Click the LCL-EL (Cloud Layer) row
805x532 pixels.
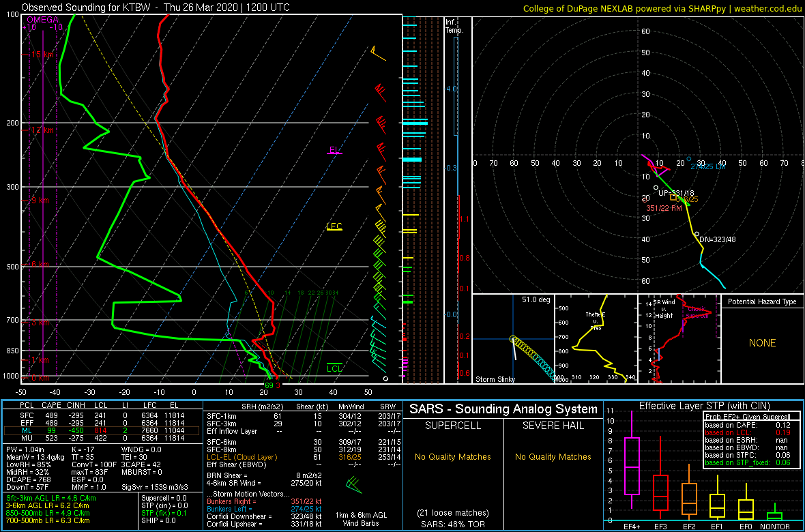pos(304,456)
